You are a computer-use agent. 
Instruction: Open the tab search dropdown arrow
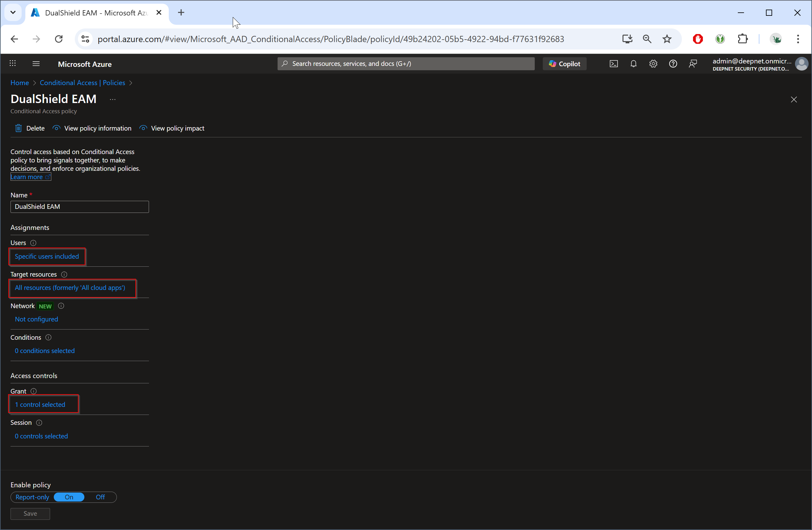coord(13,13)
